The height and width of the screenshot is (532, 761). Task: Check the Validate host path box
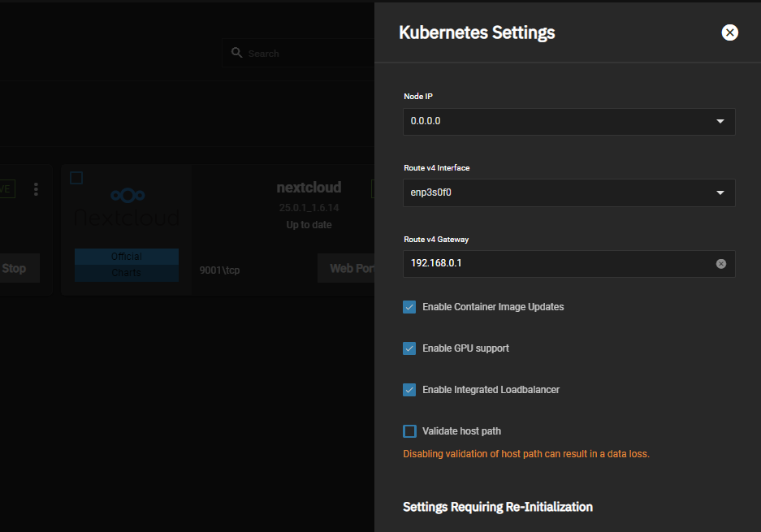(409, 431)
